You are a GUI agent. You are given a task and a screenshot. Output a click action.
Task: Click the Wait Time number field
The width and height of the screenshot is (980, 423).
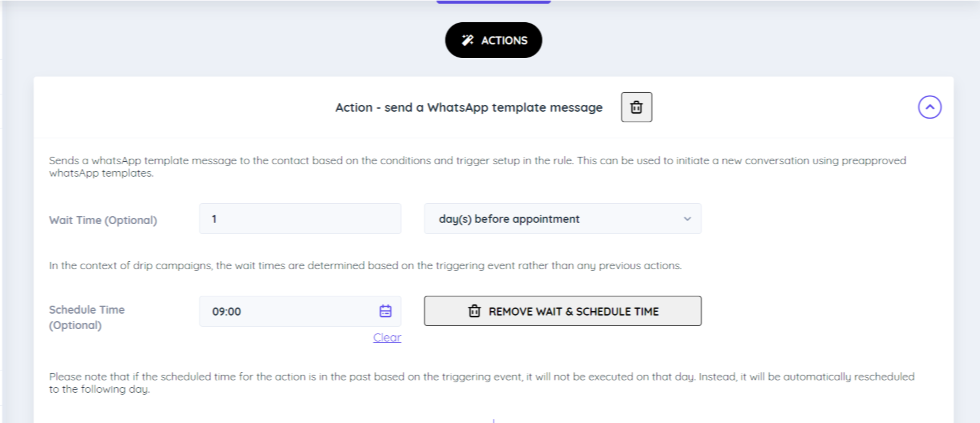300,219
